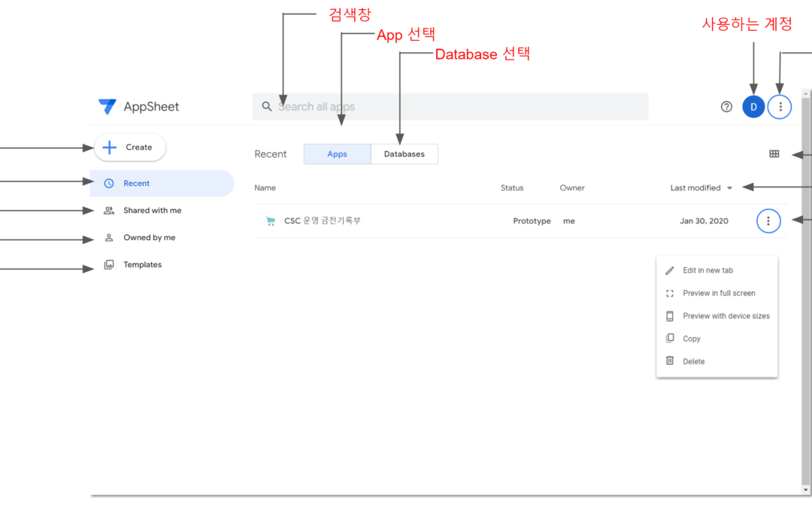
Task: Click the owner cell reading me
Action: coord(569,221)
